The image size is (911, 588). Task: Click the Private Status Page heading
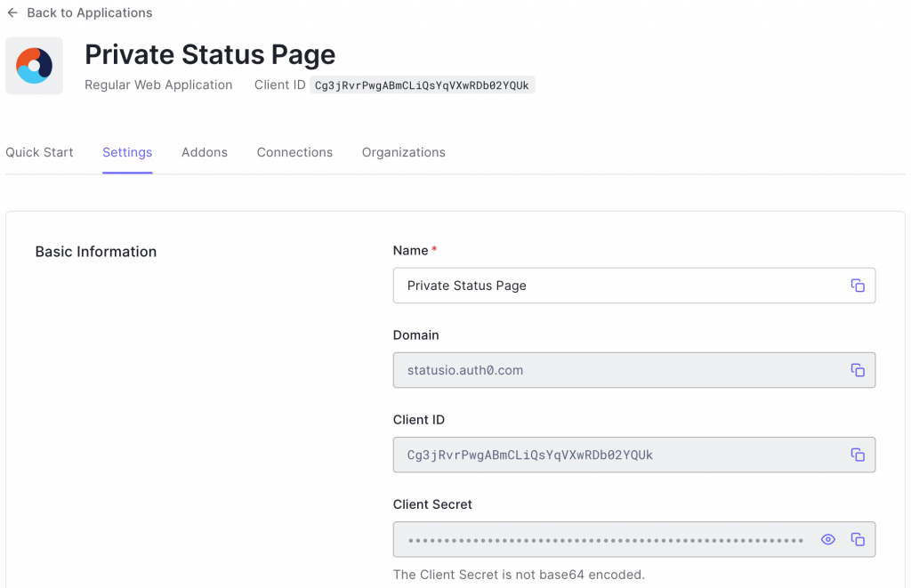[x=210, y=54]
